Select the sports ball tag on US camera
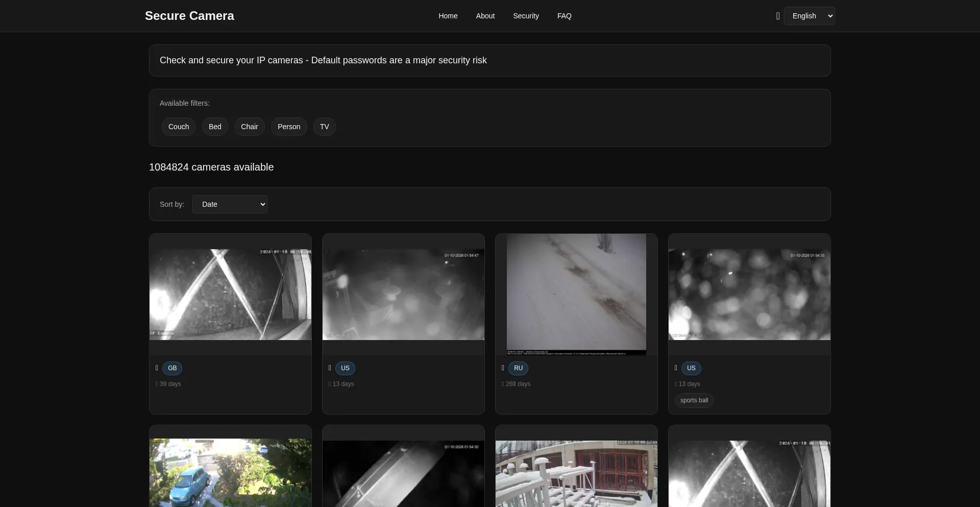Screen dimensions: 980x507 point(693,400)
